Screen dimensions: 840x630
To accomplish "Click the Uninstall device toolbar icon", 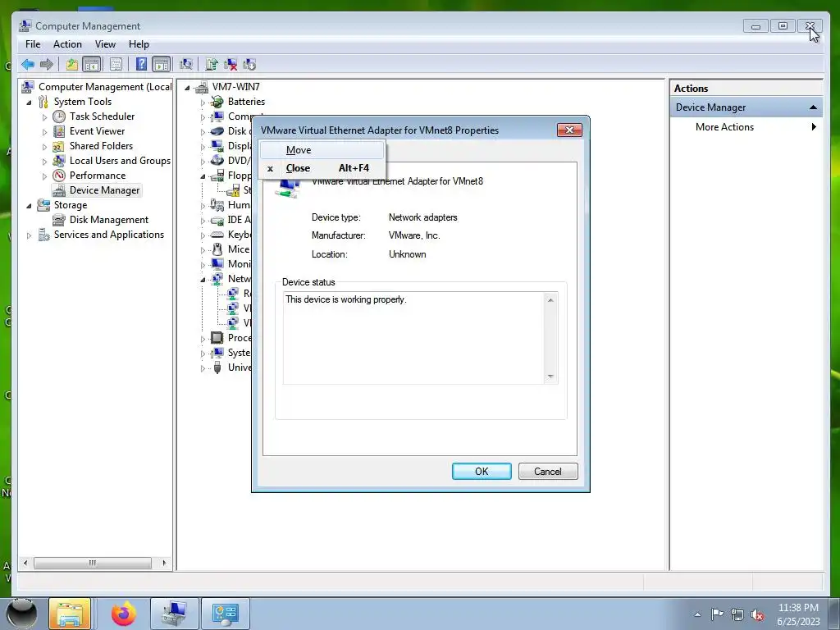I will click(x=231, y=65).
